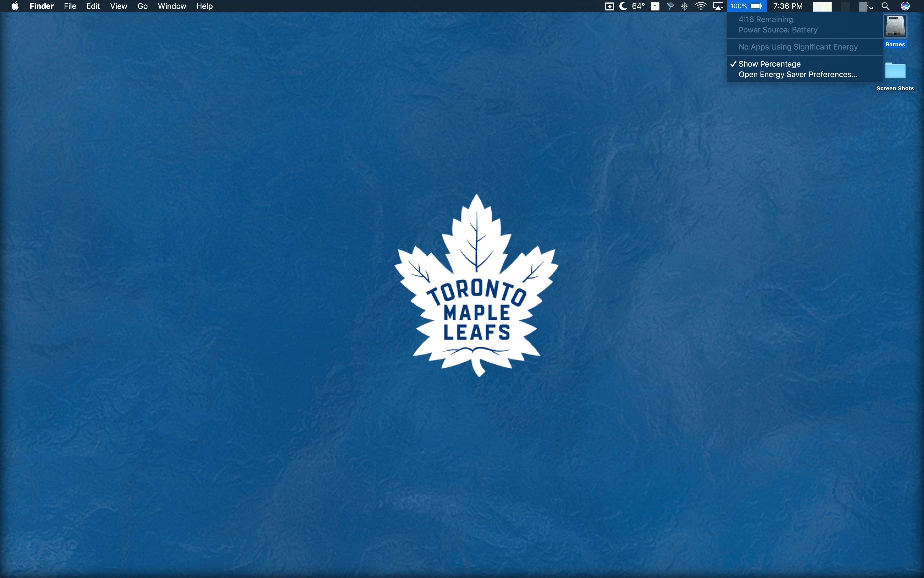The width and height of the screenshot is (924, 578).
Task: Open the Apple menu
Action: coord(15,6)
